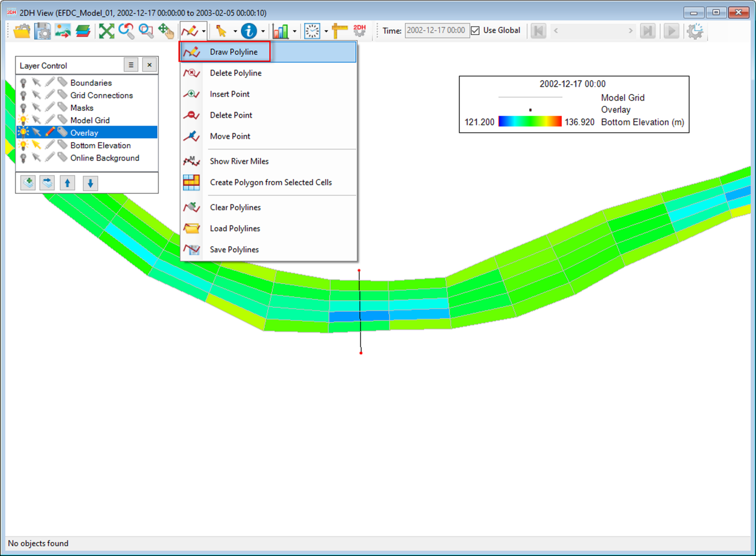The height and width of the screenshot is (556, 756).
Task: Move the Overlay layer down
Action: point(90,183)
